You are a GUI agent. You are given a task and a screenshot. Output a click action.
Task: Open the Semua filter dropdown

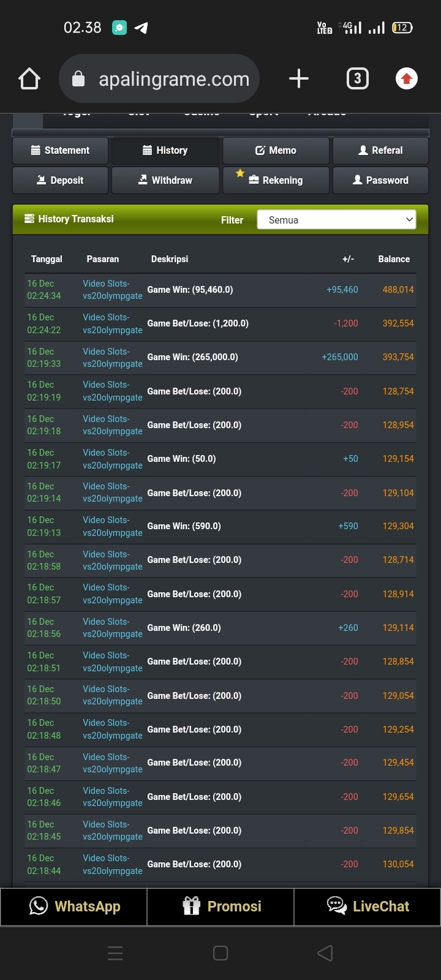(336, 220)
